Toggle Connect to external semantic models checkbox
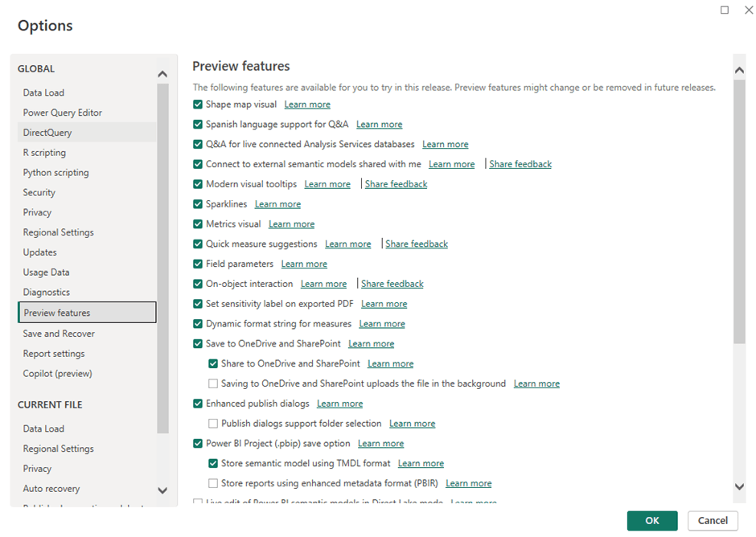Screen dimensions: 756x537 [198, 164]
